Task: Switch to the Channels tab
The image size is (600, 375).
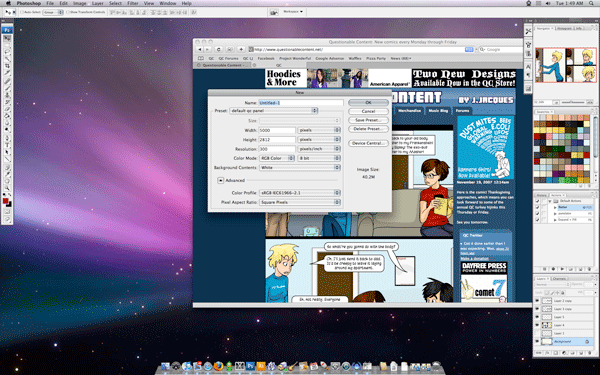Action: click(x=559, y=279)
